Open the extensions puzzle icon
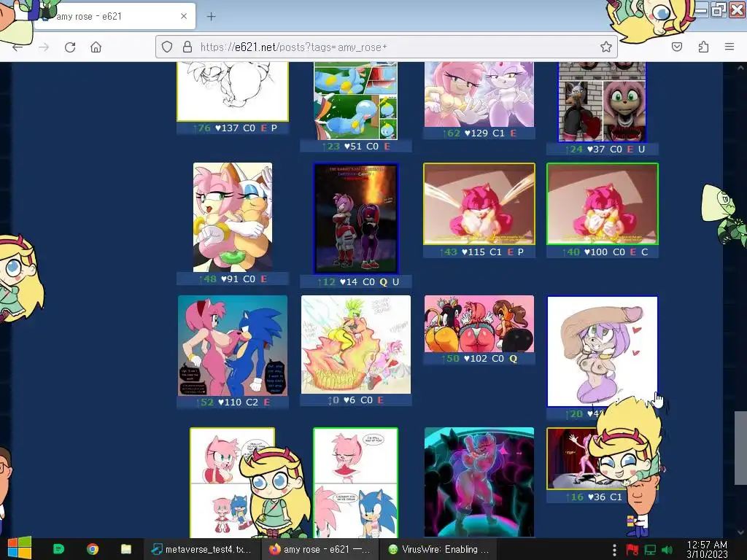Image resolution: width=747 pixels, height=560 pixels. click(x=703, y=47)
